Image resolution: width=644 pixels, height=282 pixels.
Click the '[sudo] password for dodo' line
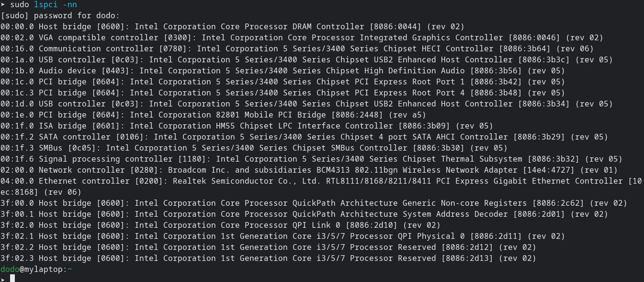(x=60, y=16)
